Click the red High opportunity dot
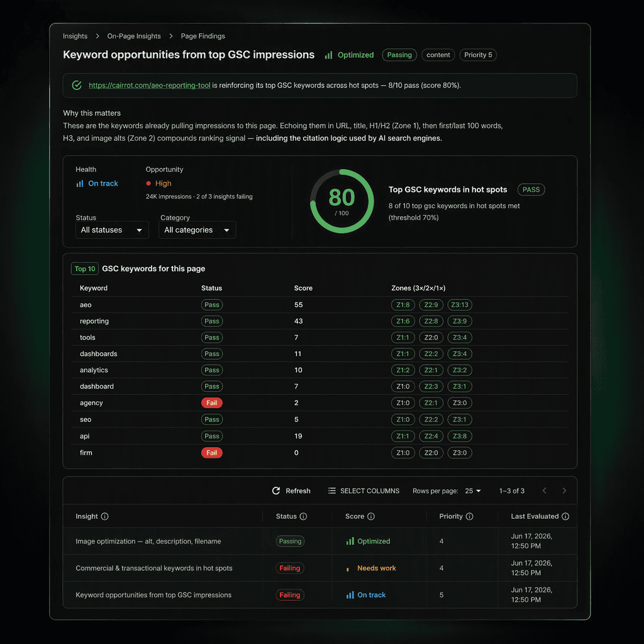This screenshot has width=644, height=644. (x=148, y=184)
